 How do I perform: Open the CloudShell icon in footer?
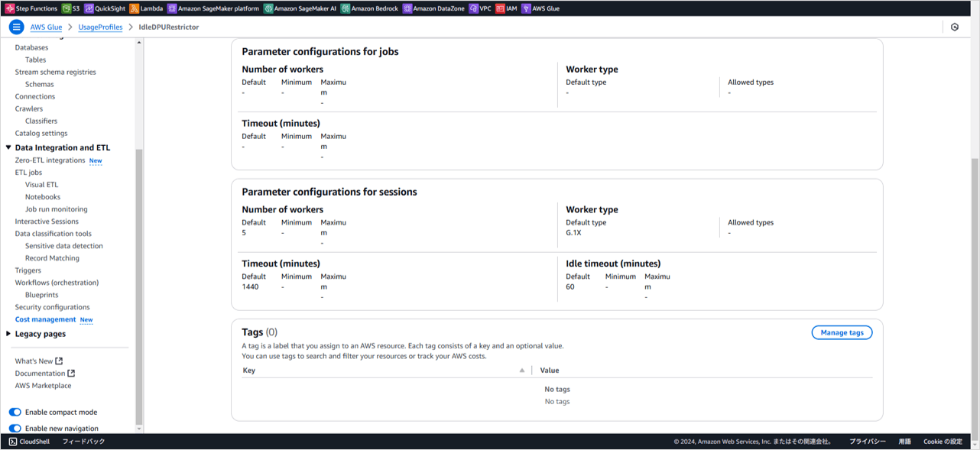click(x=13, y=442)
